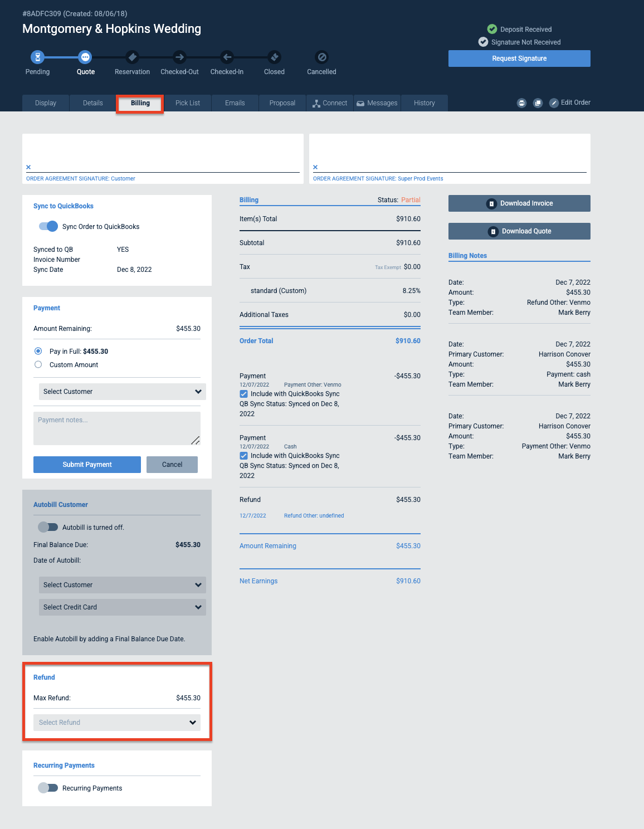Click the Tax Exempt label

coord(388,267)
